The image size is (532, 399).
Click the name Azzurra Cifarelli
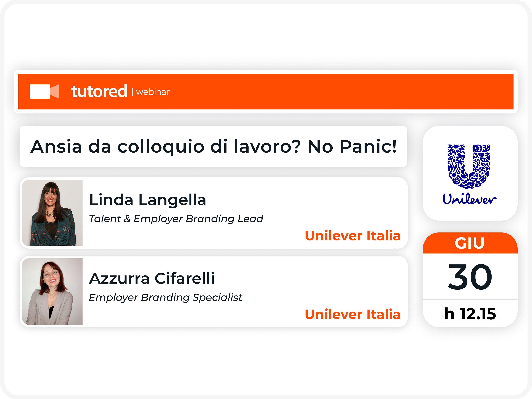click(152, 279)
